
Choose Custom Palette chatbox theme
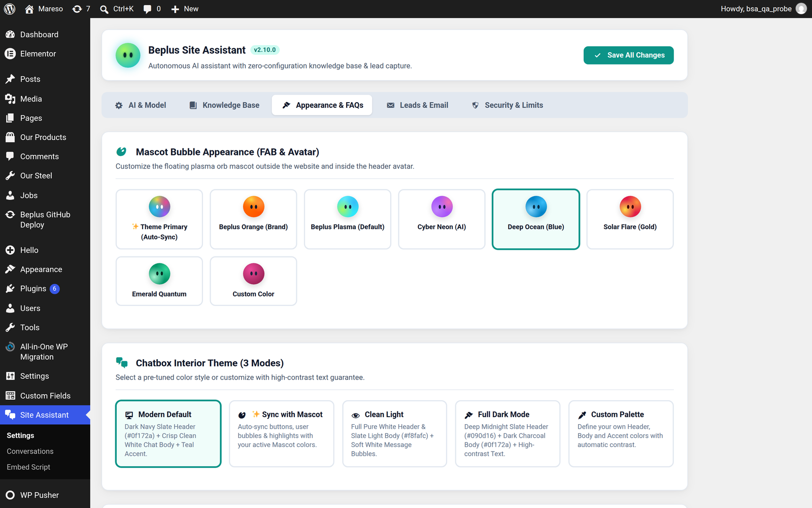pos(621,434)
